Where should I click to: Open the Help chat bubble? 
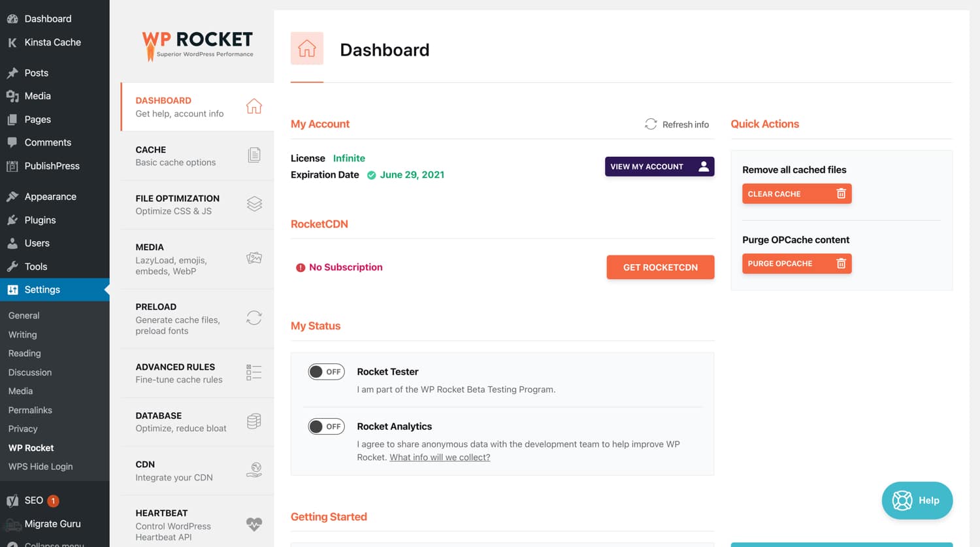[917, 500]
